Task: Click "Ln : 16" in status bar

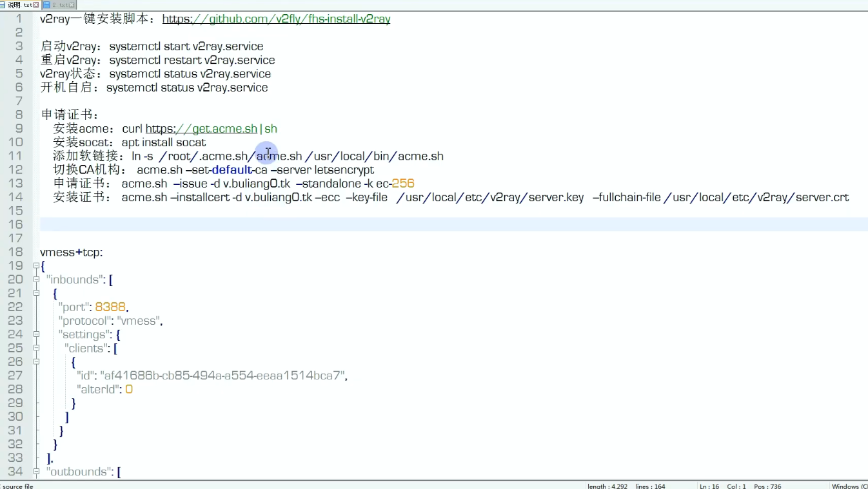Action: pos(709,486)
